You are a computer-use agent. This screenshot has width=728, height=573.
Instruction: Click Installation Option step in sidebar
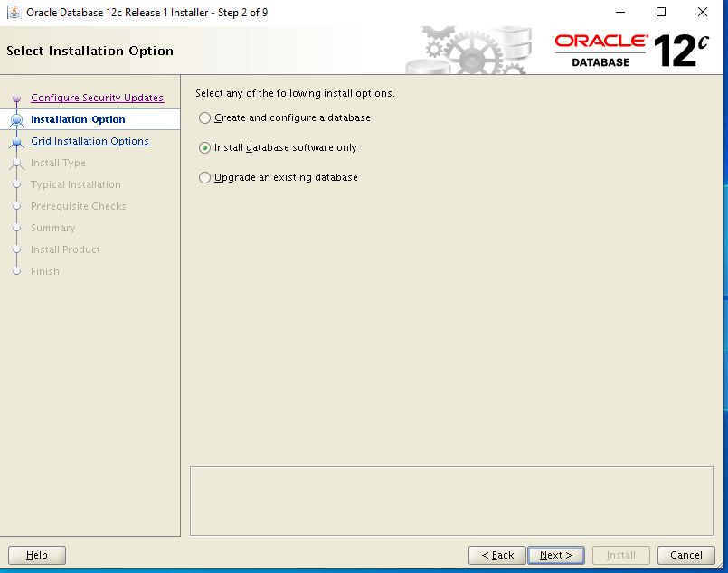(78, 119)
